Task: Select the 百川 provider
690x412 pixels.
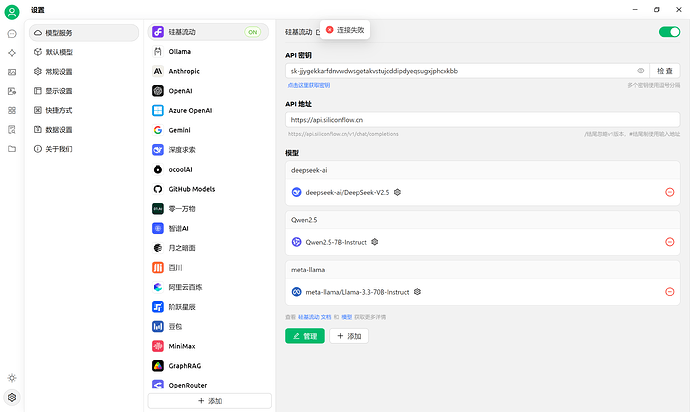Action: (208, 268)
